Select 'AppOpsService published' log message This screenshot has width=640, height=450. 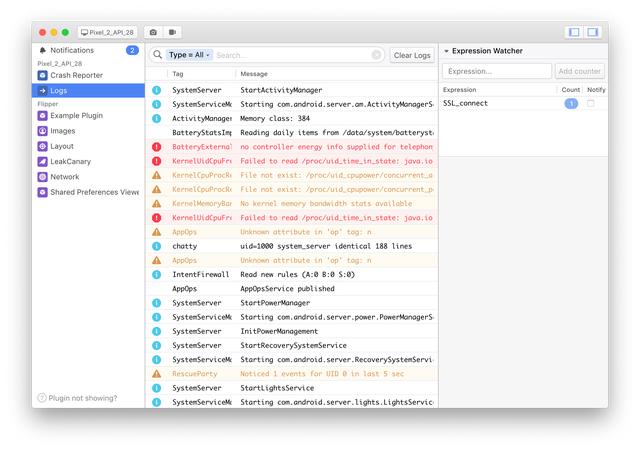pos(287,289)
